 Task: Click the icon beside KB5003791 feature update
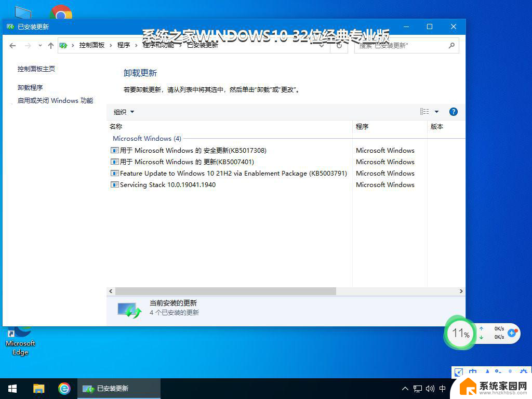pyautogui.click(x=115, y=174)
